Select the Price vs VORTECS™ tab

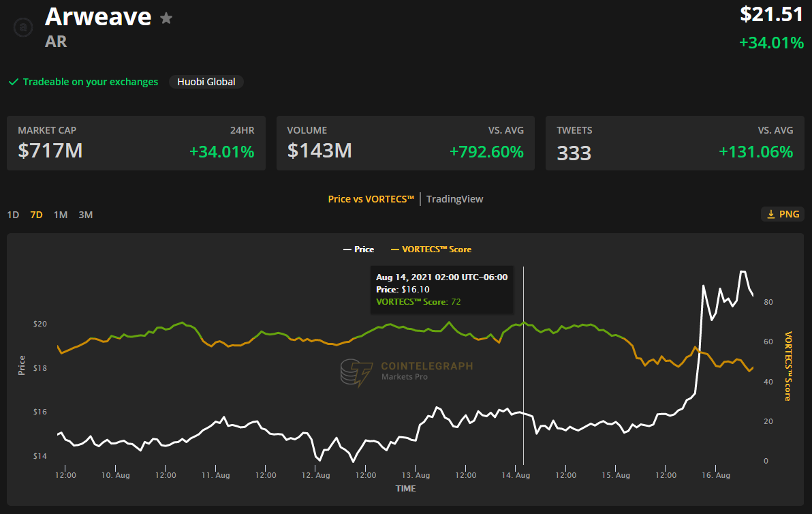(x=371, y=199)
